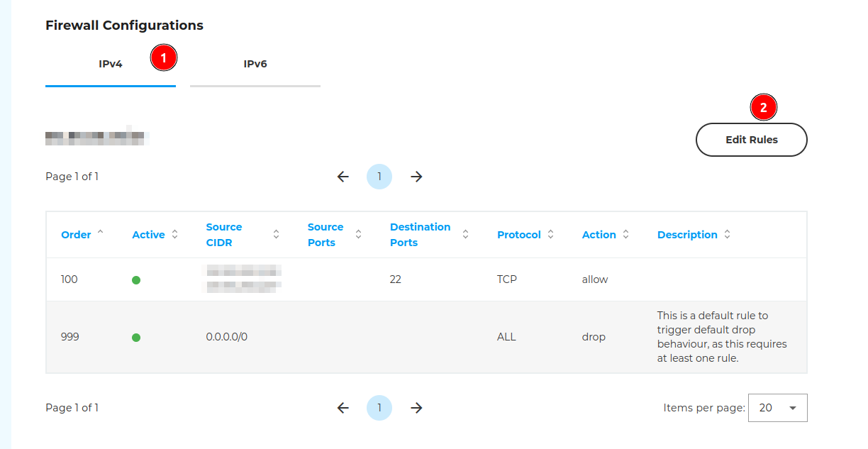Go to previous page using bottom left arrow
The image size is (868, 449).
343,408
